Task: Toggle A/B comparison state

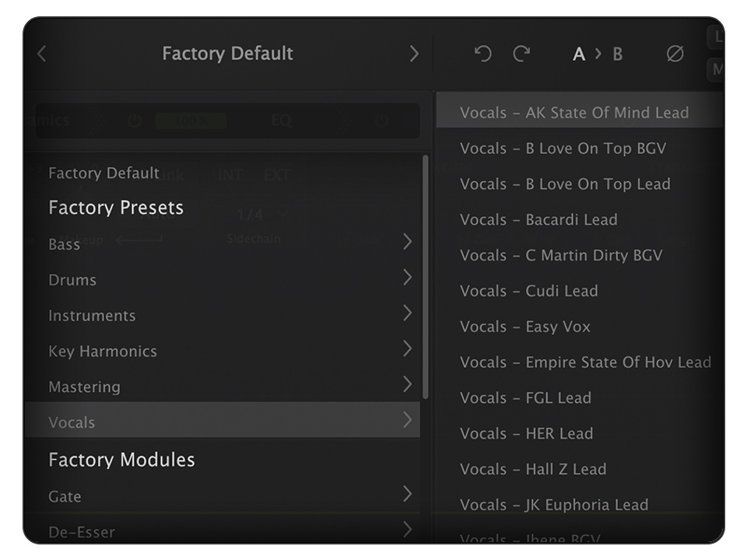Action: 598,54
